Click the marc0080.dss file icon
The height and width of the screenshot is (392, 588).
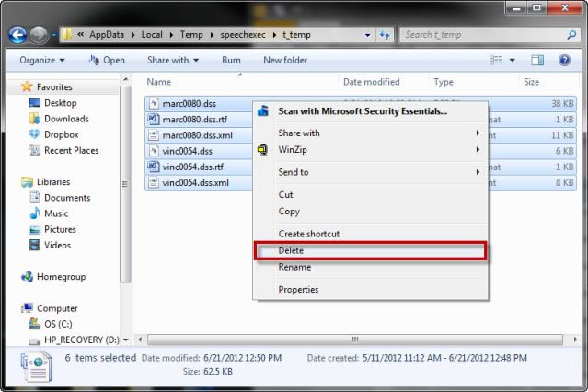pos(153,103)
